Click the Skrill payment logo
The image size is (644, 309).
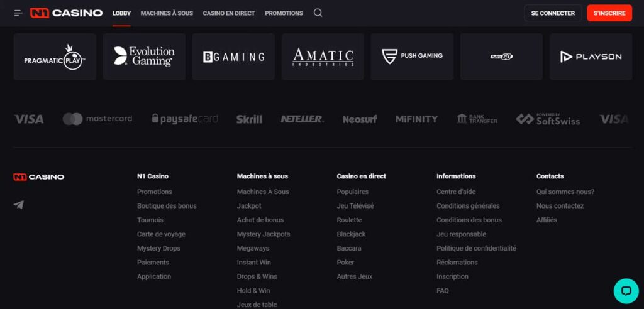pos(249,119)
